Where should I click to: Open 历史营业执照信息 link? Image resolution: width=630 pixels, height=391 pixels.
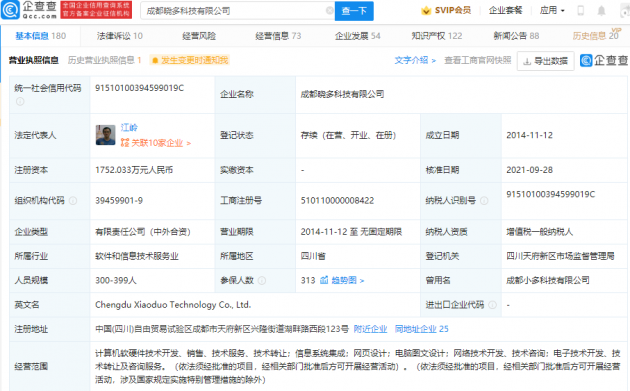(104, 60)
